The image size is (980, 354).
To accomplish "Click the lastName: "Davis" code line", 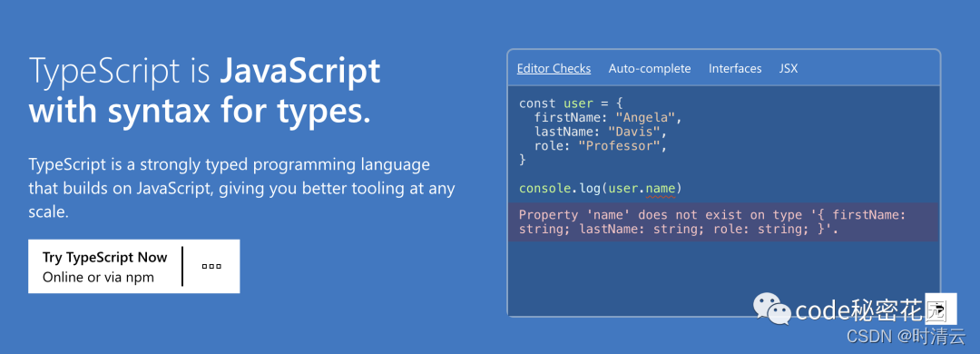I will point(601,132).
